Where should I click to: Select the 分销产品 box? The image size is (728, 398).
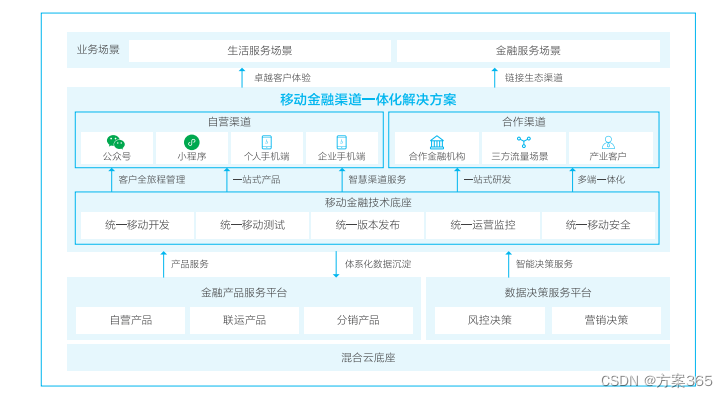coord(358,320)
